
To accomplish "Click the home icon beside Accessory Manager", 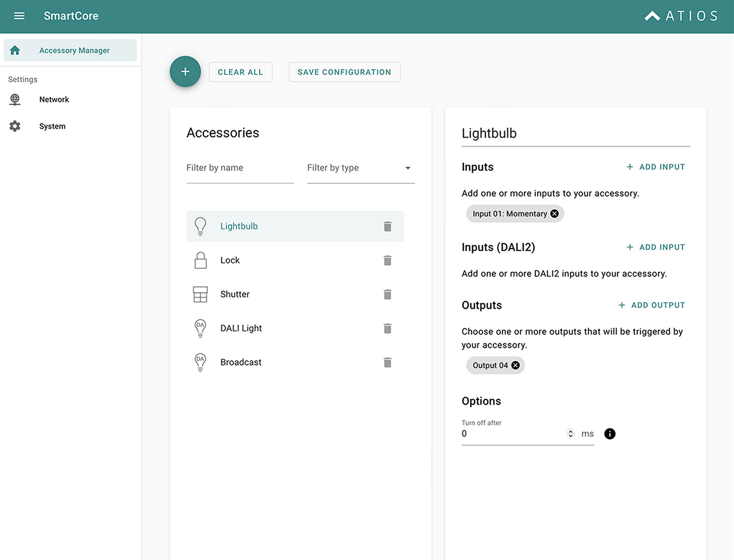I will (x=15, y=50).
